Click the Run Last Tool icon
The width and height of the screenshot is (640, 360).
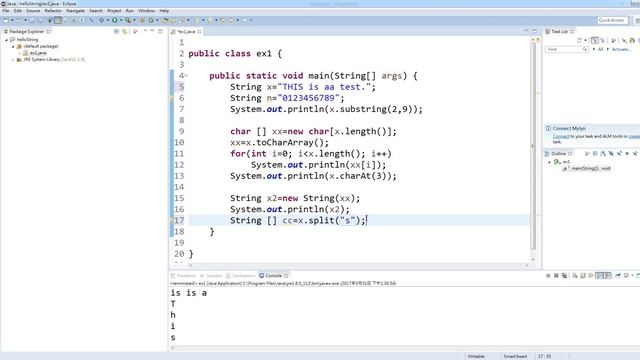pyautogui.click(x=128, y=20)
